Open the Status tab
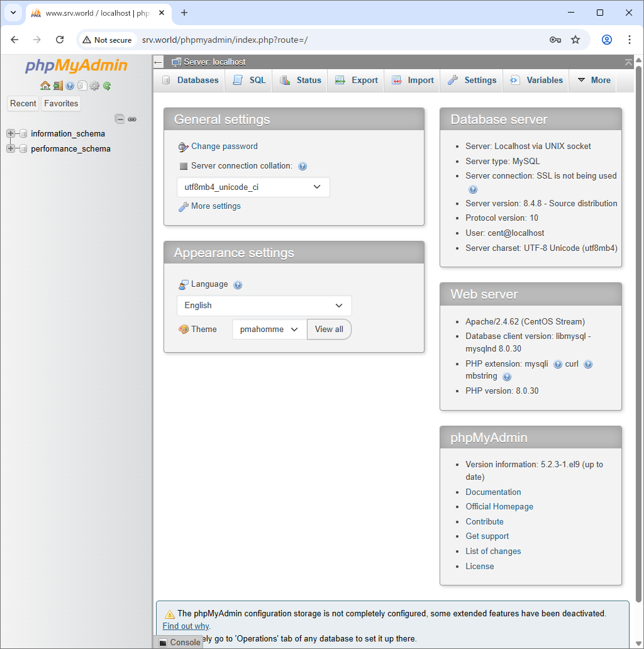This screenshot has height=649, width=644. (x=300, y=80)
